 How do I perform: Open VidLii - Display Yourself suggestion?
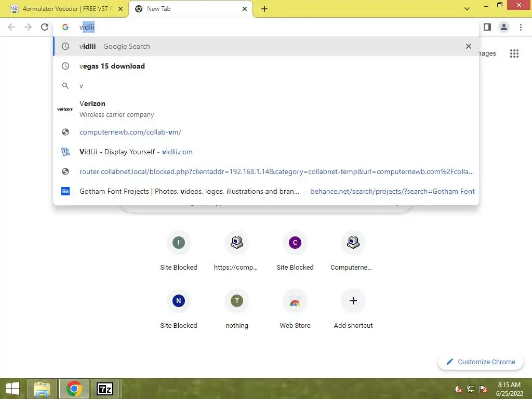266,152
